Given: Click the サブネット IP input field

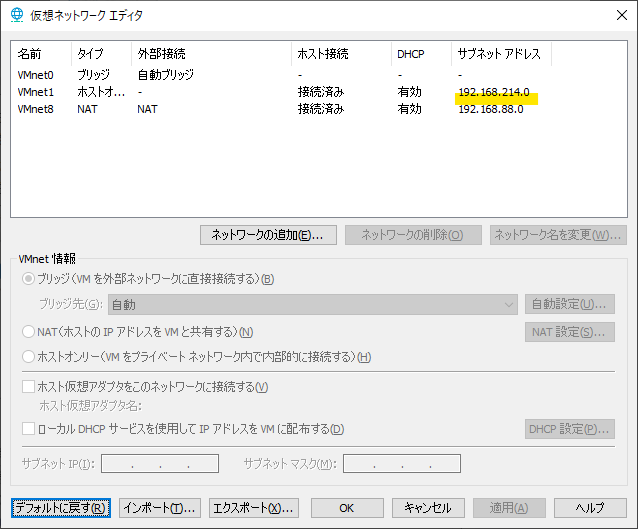Looking at the screenshot, I should click(160, 463).
